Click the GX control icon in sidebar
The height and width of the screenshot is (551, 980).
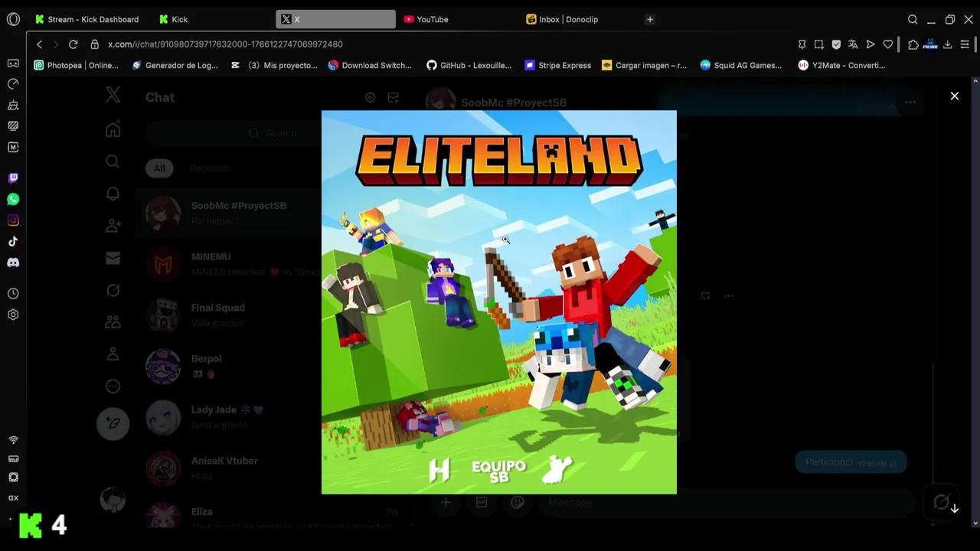click(x=13, y=498)
